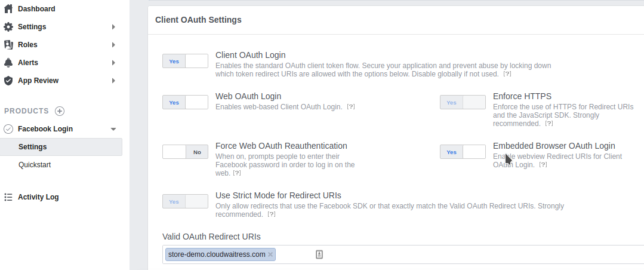This screenshot has height=270, width=644.
Task: Click the Roles badge icon
Action: pos(8,45)
